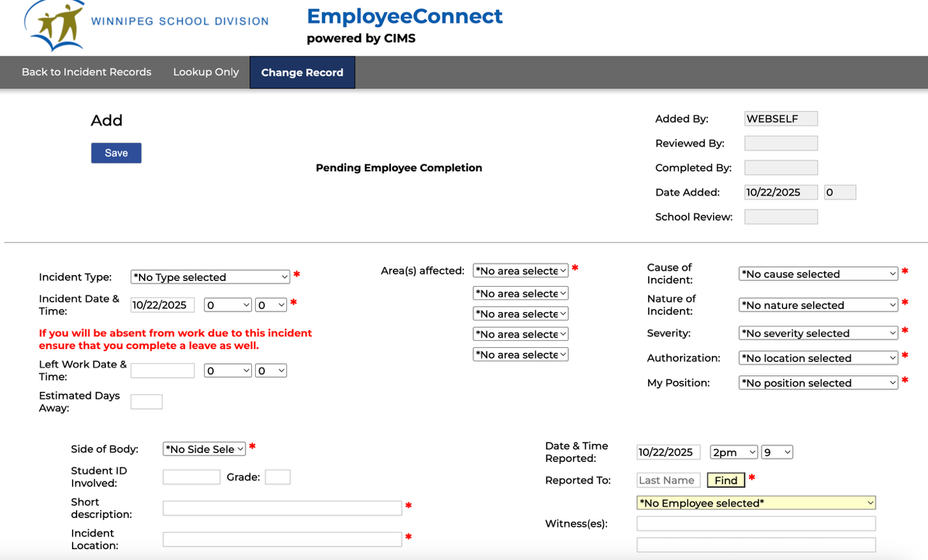The image size is (928, 560).
Task: Open the Nature of Incident dropdown
Action: (818, 305)
